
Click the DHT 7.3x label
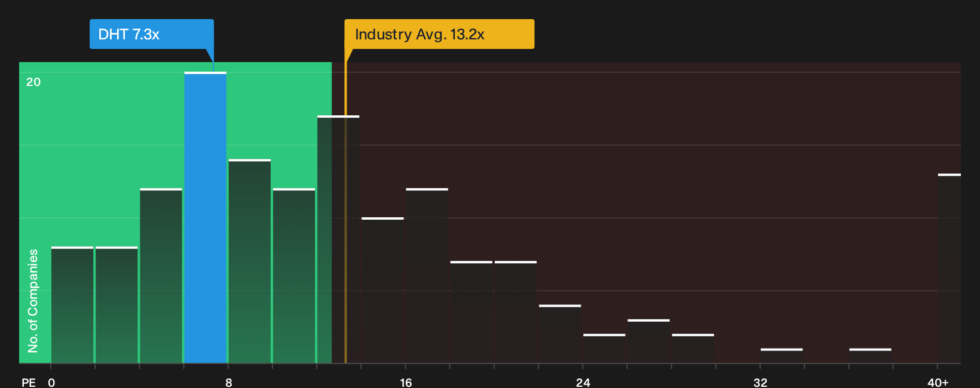tap(152, 34)
